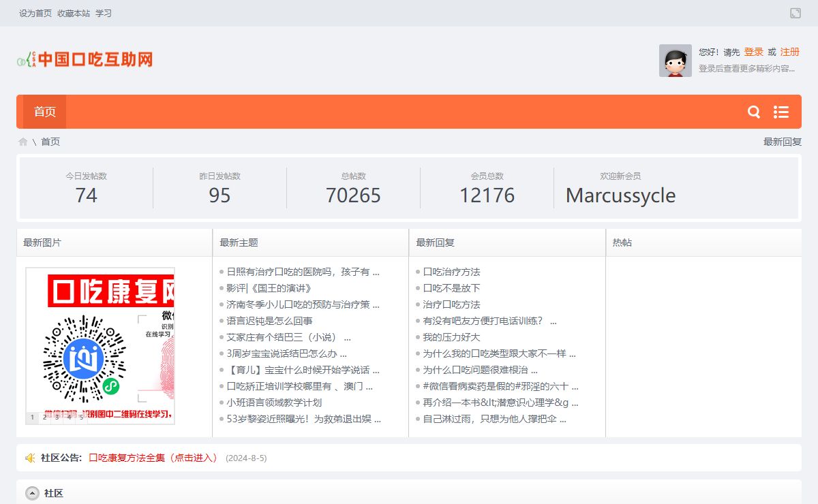Select slideshow page 2 button
The width and height of the screenshot is (818, 504).
(x=44, y=417)
